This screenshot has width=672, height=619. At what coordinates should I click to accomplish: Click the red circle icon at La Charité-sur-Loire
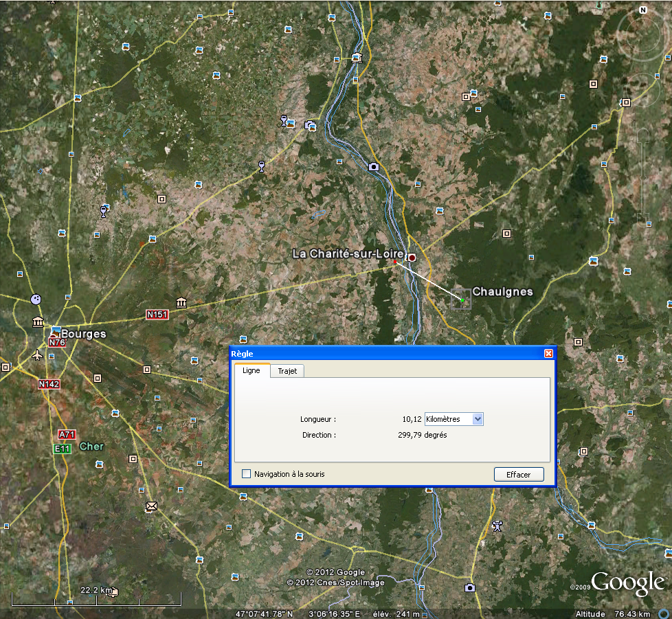412,258
